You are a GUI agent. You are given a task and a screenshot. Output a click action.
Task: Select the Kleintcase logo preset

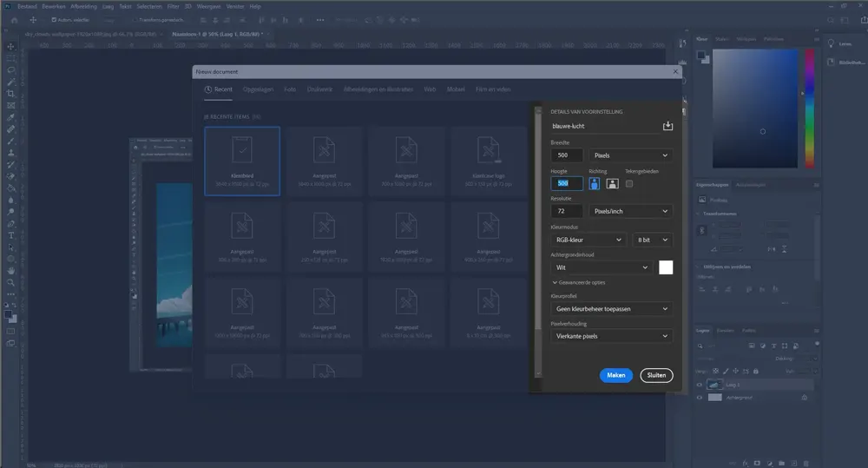coord(488,161)
